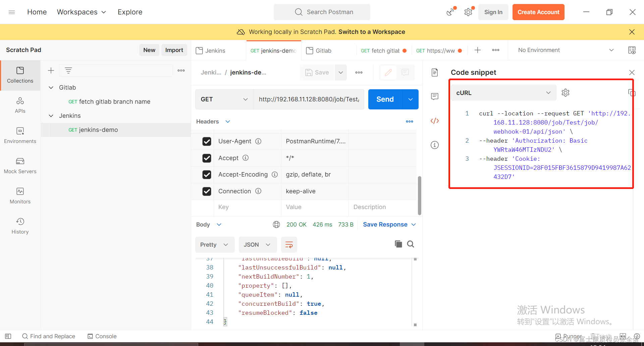Collapse the Jenkins collection
The height and width of the screenshot is (346, 644).
51,116
